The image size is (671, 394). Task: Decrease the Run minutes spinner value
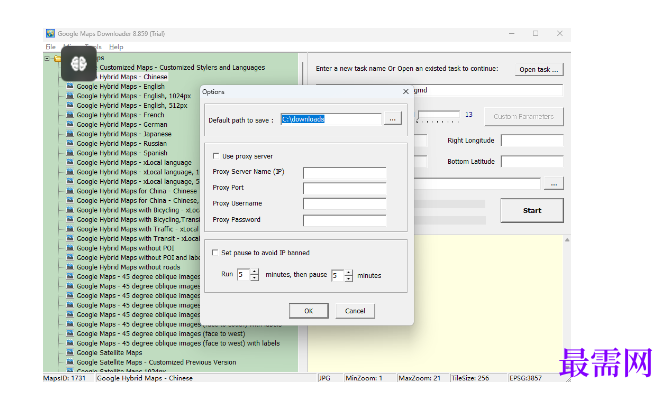click(255, 277)
